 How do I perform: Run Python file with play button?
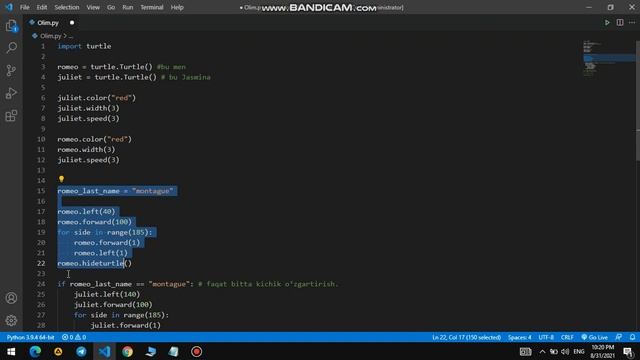[607, 22]
